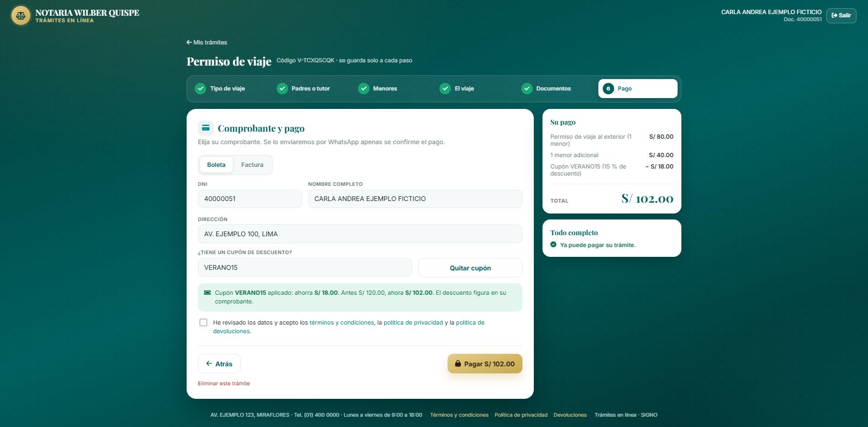Screen dimensions: 868x427
Task: Log out using the Salir button
Action: coord(841,15)
